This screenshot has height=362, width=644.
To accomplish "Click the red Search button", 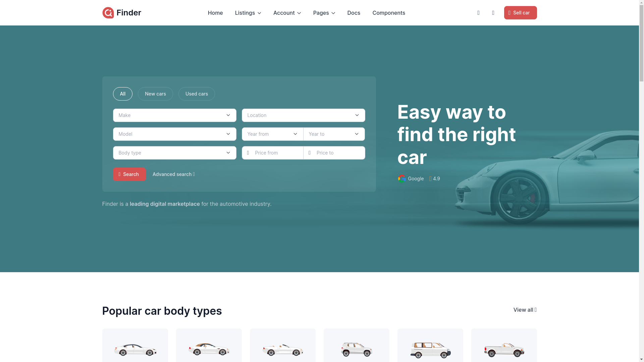I will 129,174.
